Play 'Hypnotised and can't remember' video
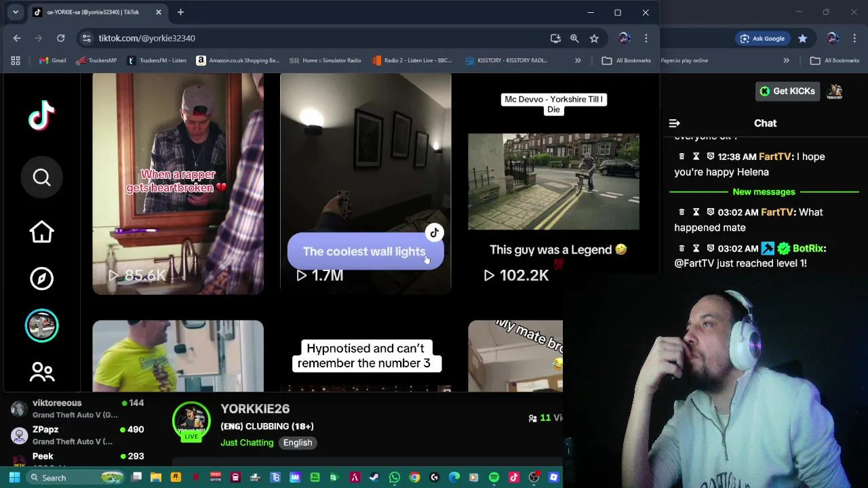 366,356
